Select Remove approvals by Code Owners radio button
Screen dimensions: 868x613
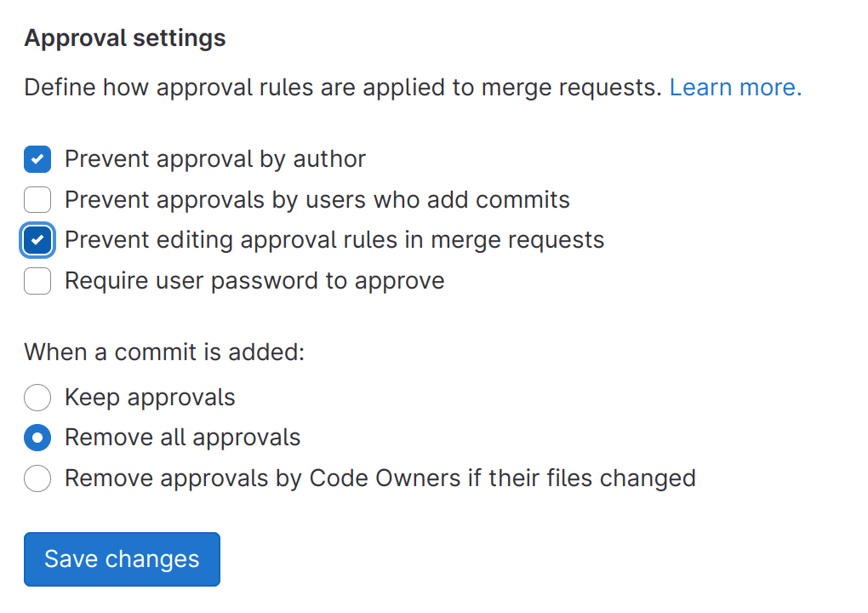(37, 478)
